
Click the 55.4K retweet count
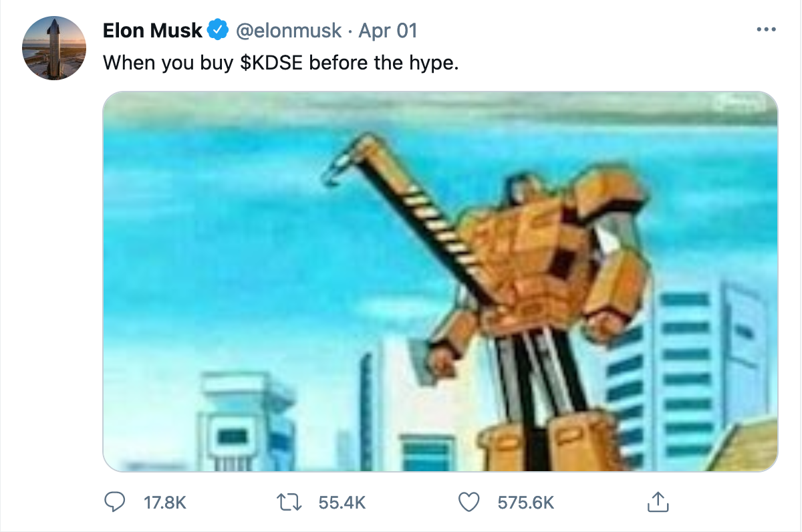[342, 503]
